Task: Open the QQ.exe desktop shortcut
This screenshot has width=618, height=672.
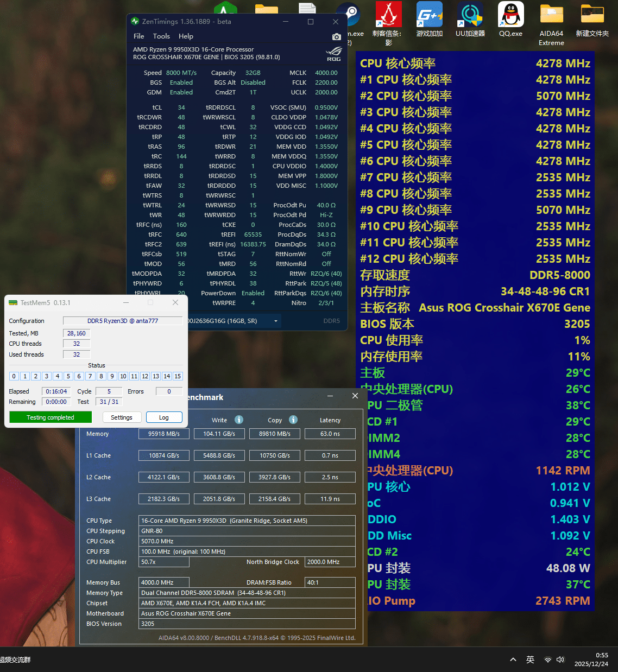Action: tap(511, 20)
